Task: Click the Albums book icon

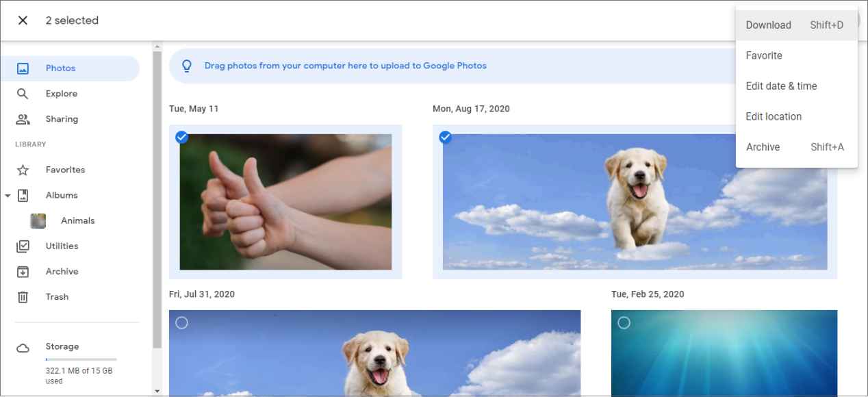Action: [x=24, y=195]
